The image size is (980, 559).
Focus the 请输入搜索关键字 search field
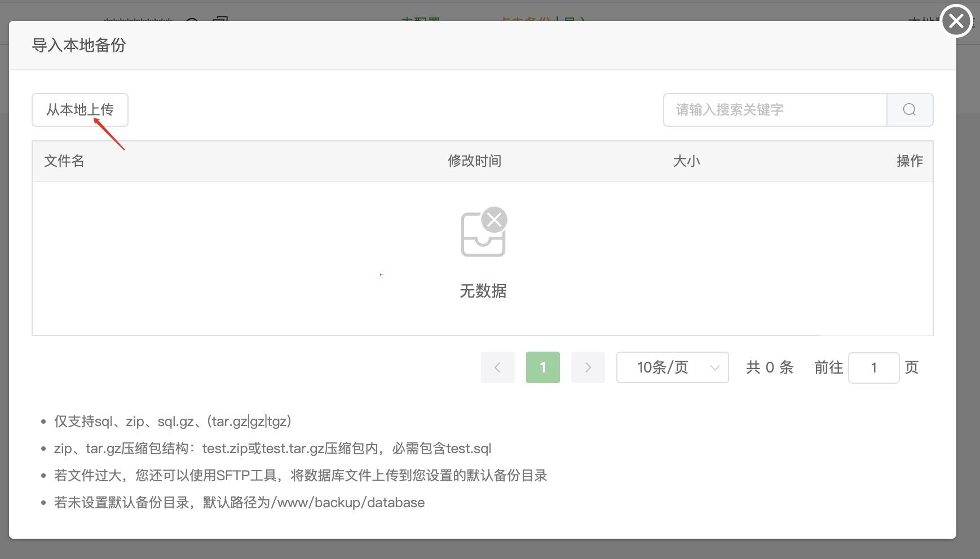click(775, 110)
